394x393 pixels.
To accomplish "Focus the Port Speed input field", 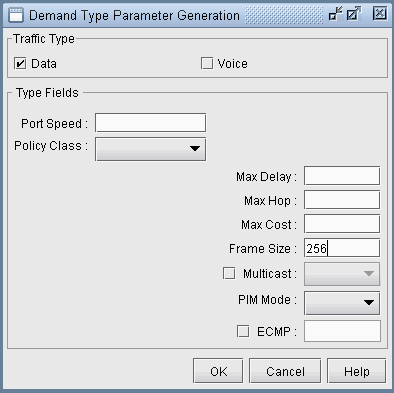I will point(150,123).
